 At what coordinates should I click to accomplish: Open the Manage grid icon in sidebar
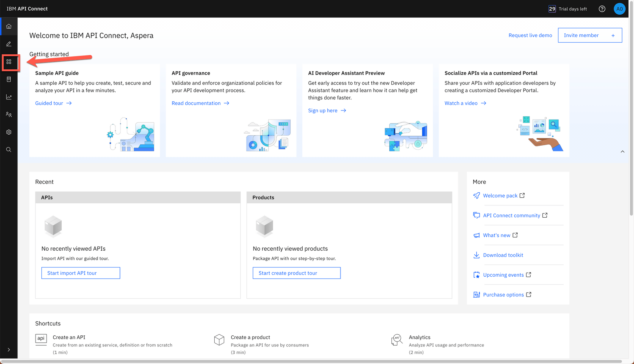[9, 62]
